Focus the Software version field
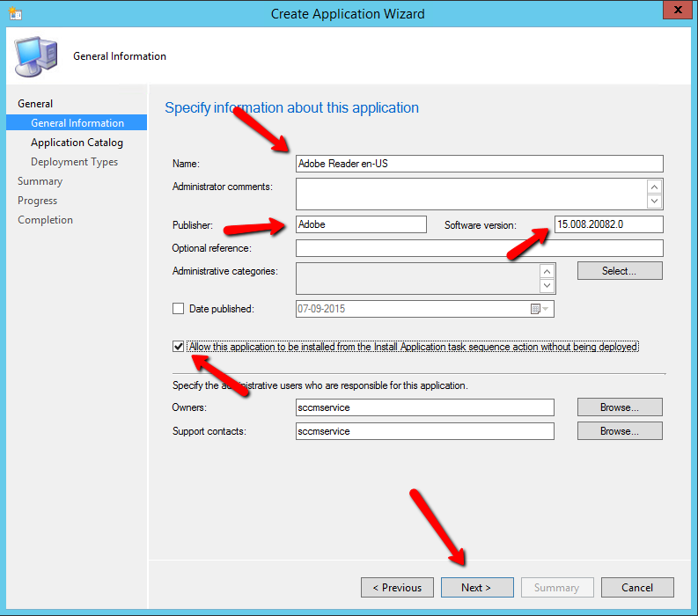This screenshot has height=616, width=698. click(608, 224)
